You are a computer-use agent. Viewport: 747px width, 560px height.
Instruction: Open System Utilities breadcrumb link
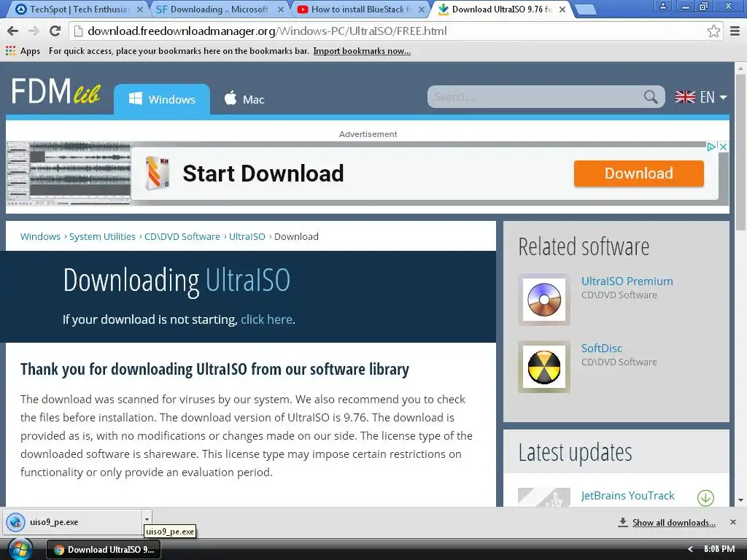[x=102, y=237]
